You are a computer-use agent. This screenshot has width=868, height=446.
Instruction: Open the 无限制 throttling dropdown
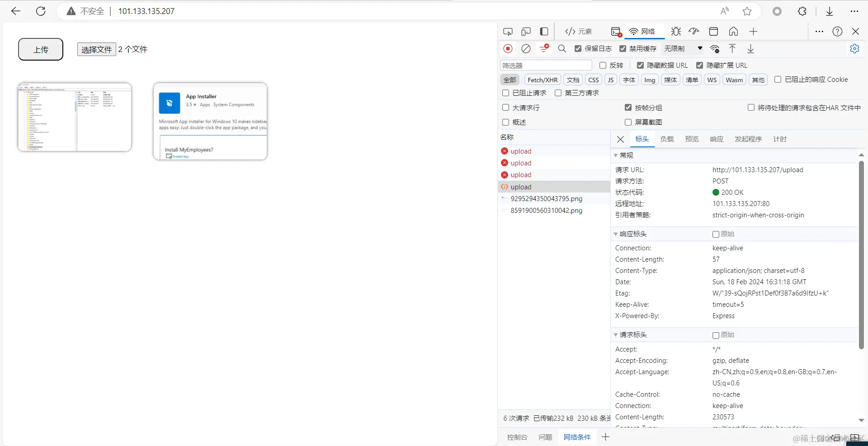(683, 48)
